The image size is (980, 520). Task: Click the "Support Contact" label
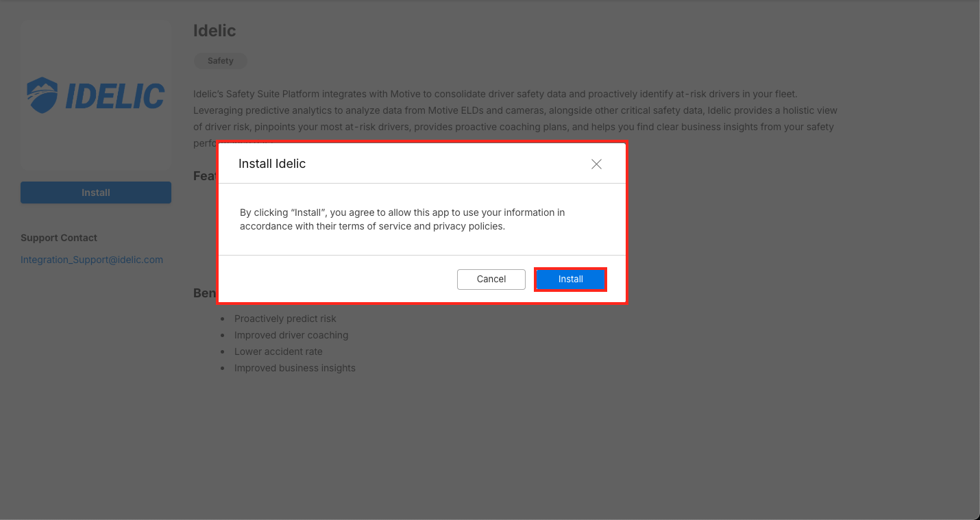[59, 238]
